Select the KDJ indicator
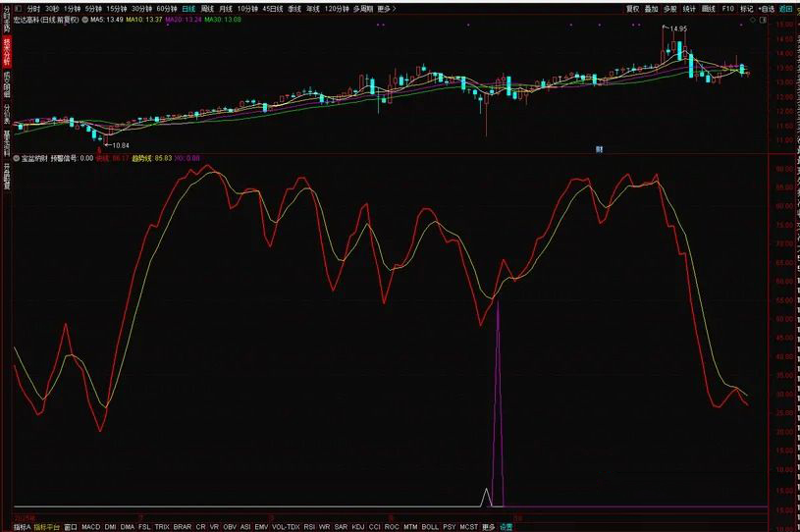Viewport: 800px width, 532px height. pyautogui.click(x=358, y=527)
